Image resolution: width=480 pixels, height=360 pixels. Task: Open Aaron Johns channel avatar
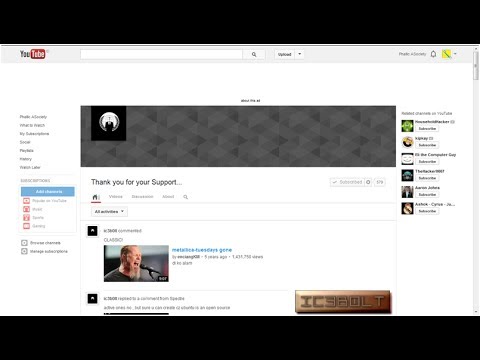click(x=407, y=192)
